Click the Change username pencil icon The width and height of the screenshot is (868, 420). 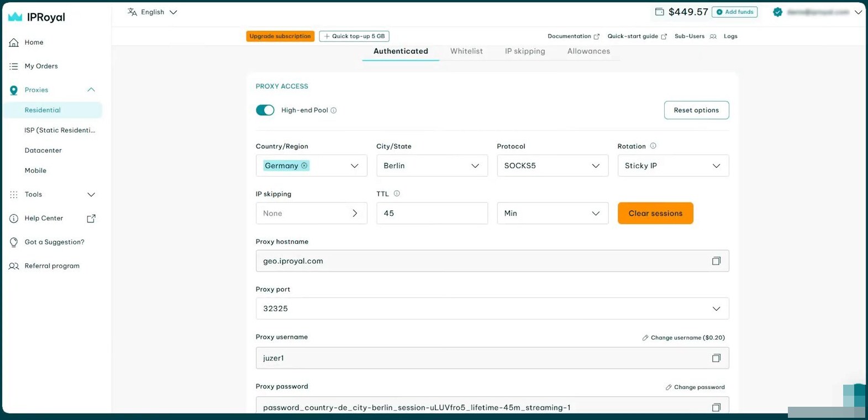click(x=645, y=338)
